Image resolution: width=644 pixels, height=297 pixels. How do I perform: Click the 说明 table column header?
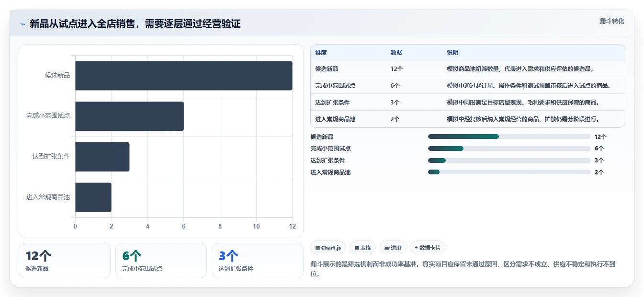(x=452, y=53)
